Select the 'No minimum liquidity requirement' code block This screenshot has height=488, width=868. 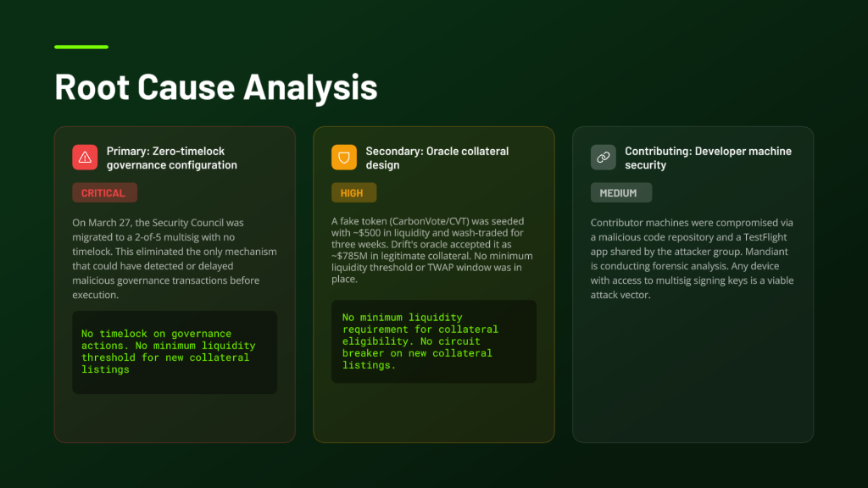pos(433,341)
